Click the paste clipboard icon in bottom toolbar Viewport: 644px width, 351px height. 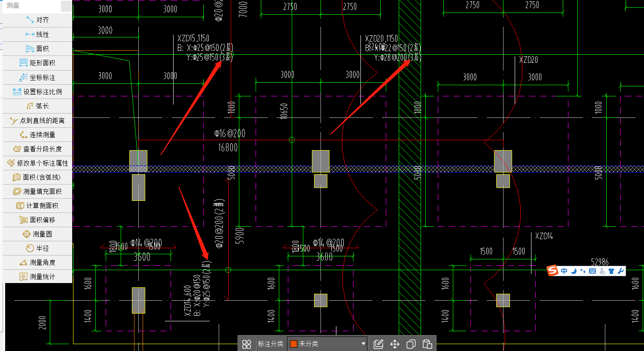427,344
